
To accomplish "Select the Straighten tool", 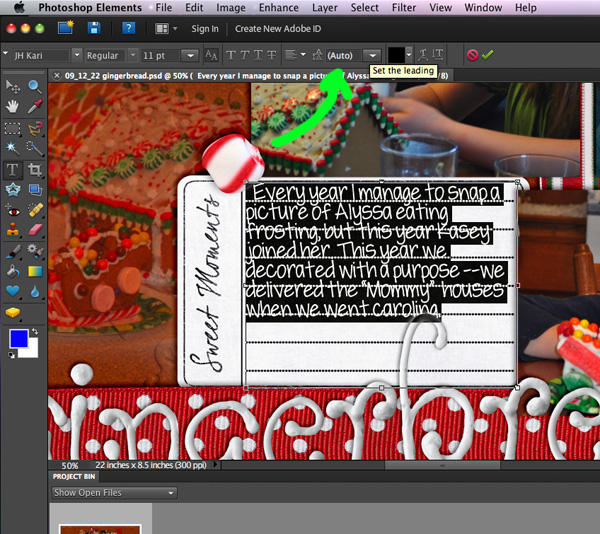I will click(x=35, y=190).
